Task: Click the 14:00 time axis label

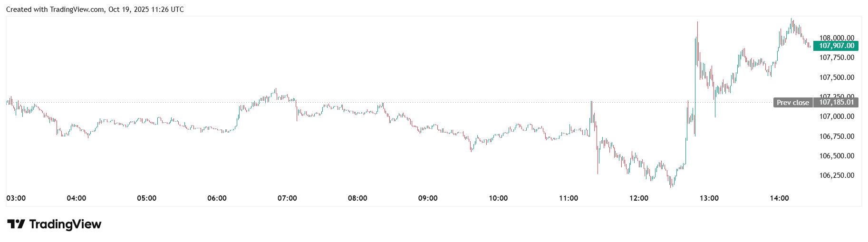Action: pyautogui.click(x=780, y=198)
